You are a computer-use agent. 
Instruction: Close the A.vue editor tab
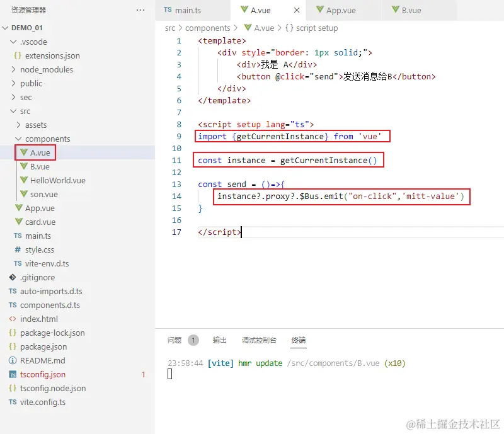297,10
